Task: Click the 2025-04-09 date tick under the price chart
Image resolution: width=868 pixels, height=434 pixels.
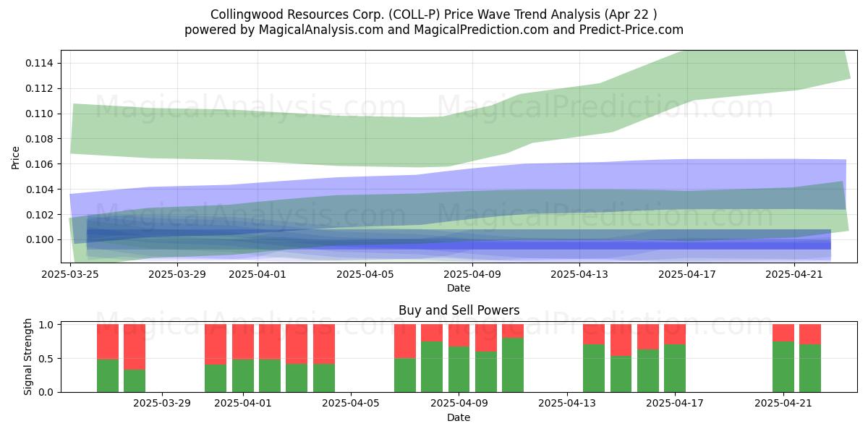Action: click(x=472, y=274)
